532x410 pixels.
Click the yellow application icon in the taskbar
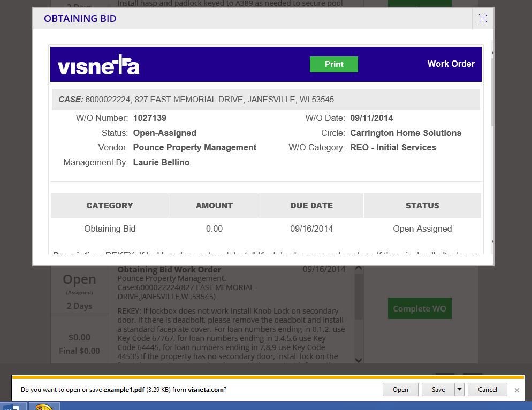click(x=44, y=406)
